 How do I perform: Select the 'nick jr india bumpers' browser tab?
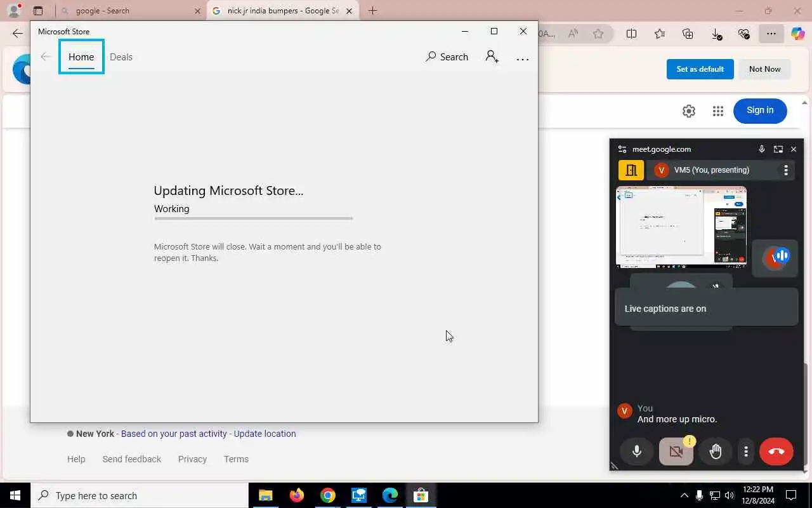point(282,11)
